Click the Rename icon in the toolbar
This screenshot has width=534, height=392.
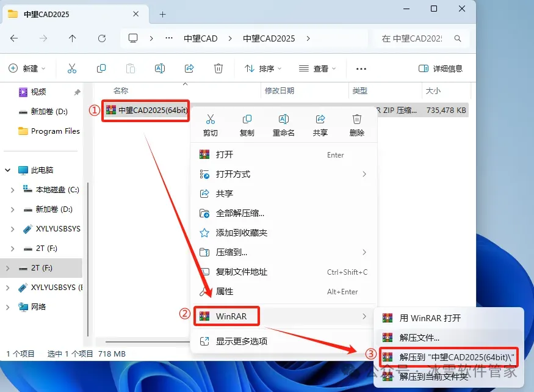point(160,68)
